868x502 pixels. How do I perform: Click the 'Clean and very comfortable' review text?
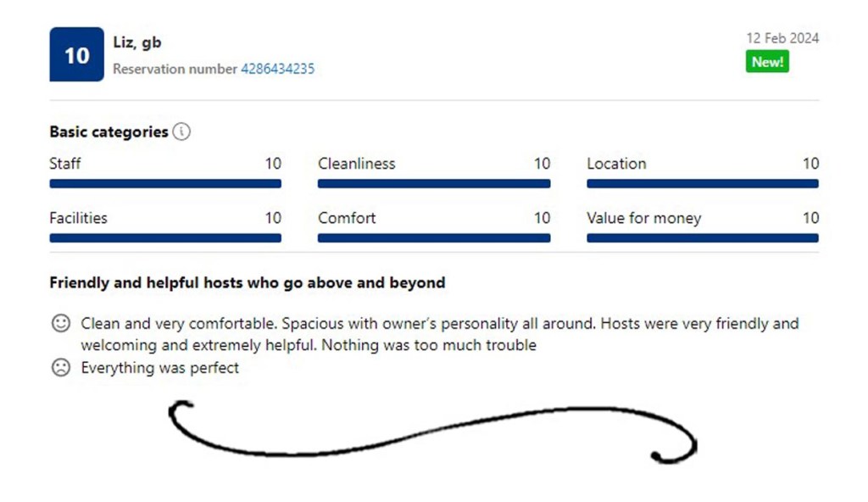coord(439,334)
